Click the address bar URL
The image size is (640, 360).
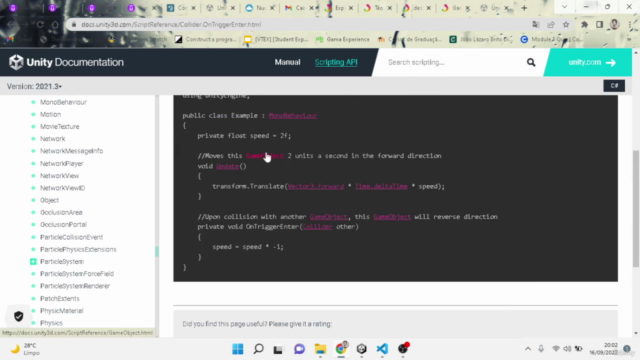click(171, 24)
